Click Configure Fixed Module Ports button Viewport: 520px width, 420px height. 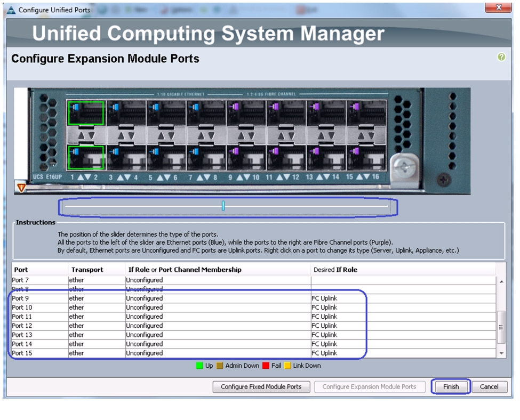[261, 387]
